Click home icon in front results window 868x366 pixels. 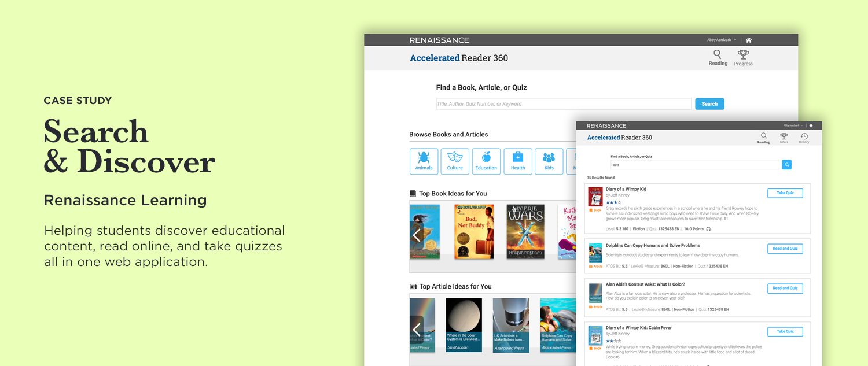pos(811,125)
